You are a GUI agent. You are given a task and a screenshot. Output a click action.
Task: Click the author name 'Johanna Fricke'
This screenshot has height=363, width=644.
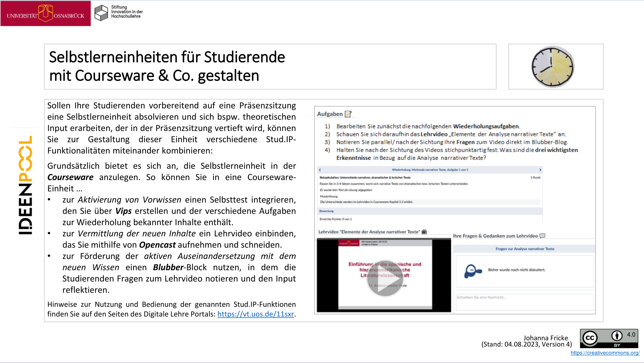pyautogui.click(x=546, y=338)
